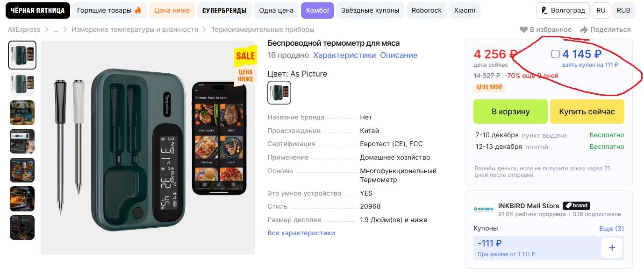Open the Все характеристики link

click(x=301, y=233)
